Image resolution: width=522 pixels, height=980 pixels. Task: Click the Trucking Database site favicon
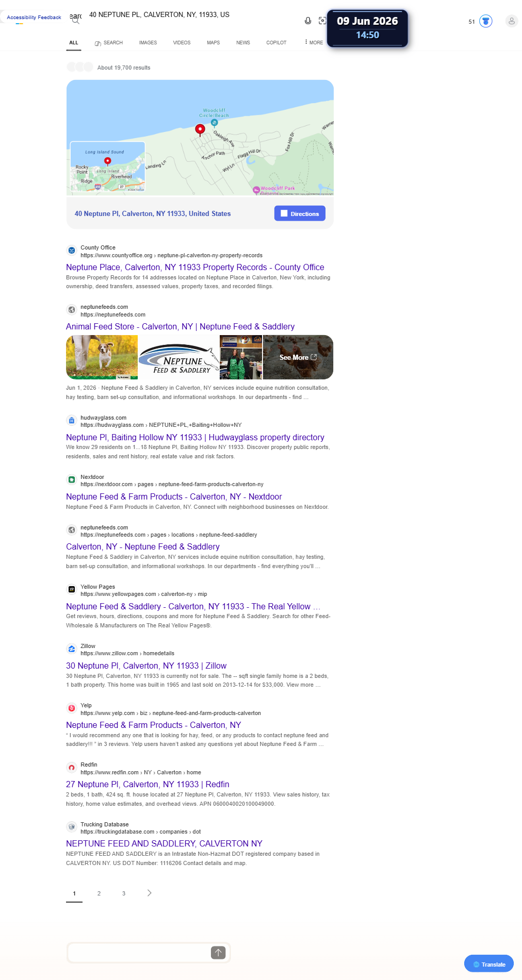(72, 827)
